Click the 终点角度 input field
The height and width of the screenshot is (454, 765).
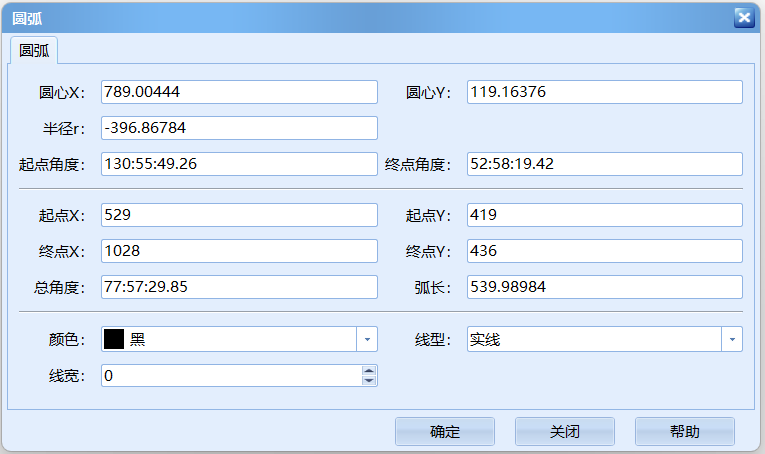604,164
